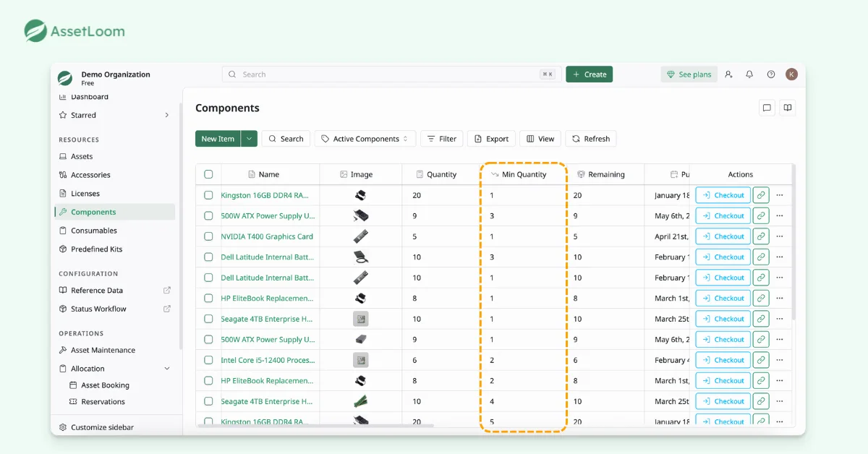Click the toolbar Search button
Screen dimensions: 868x454
click(x=286, y=139)
